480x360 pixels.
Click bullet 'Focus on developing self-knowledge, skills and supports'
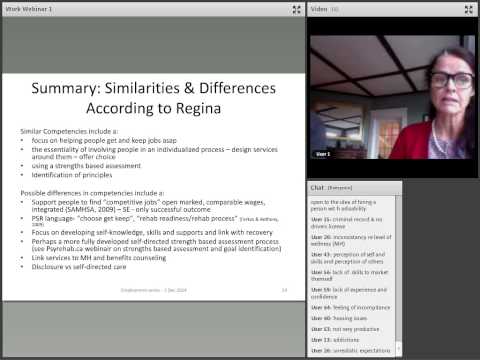click(152, 232)
